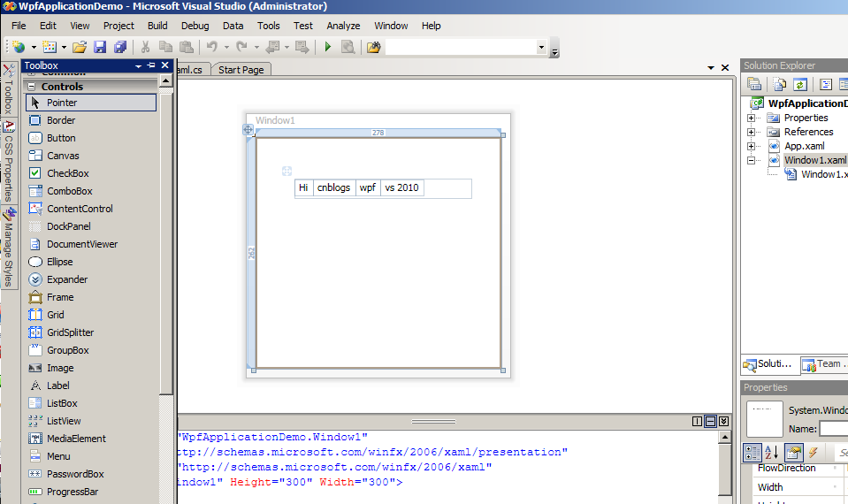Click Show All Files icon in Solution Explorer
The height and width of the screenshot is (504, 848).
pyautogui.click(x=779, y=84)
